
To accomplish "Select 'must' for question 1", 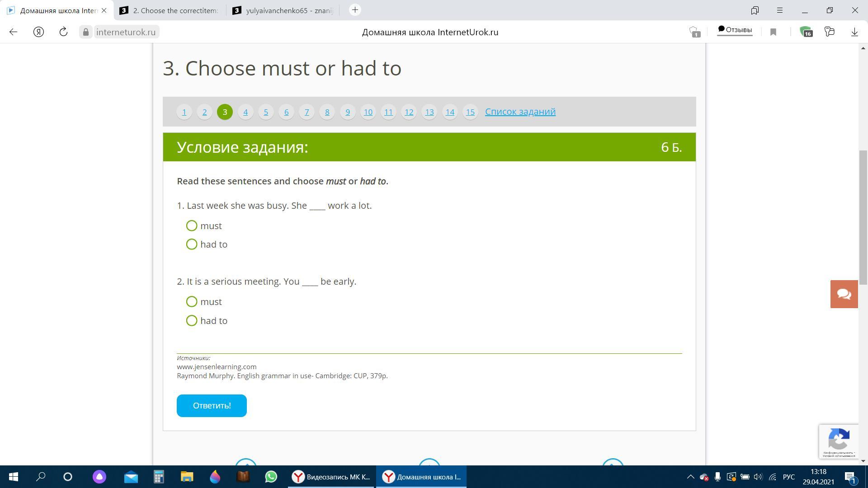I will click(192, 225).
